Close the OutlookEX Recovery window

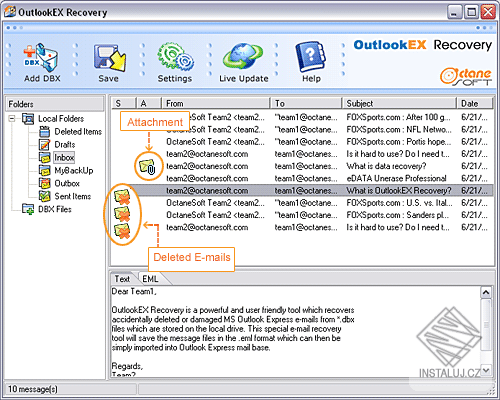click(x=488, y=12)
